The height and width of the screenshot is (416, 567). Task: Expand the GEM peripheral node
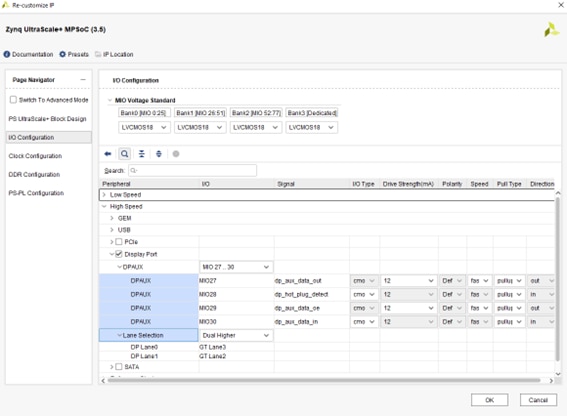tap(112, 218)
